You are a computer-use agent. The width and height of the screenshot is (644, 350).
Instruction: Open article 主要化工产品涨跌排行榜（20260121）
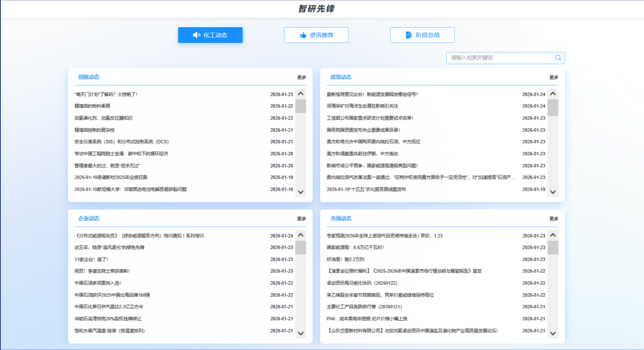coord(364,307)
